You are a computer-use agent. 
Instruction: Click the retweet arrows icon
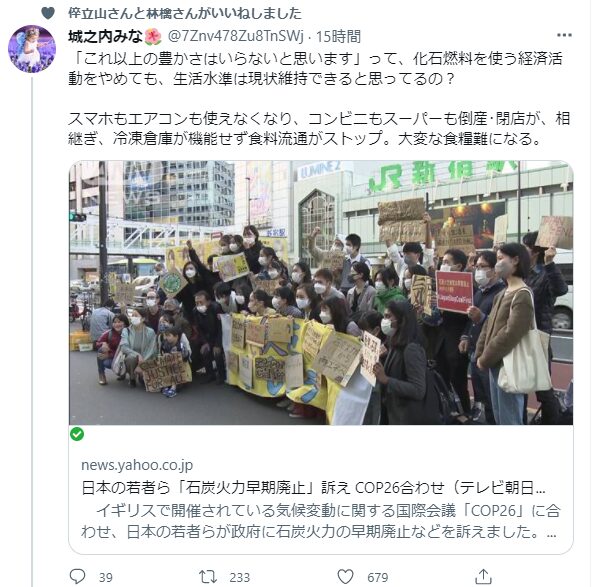(208, 577)
